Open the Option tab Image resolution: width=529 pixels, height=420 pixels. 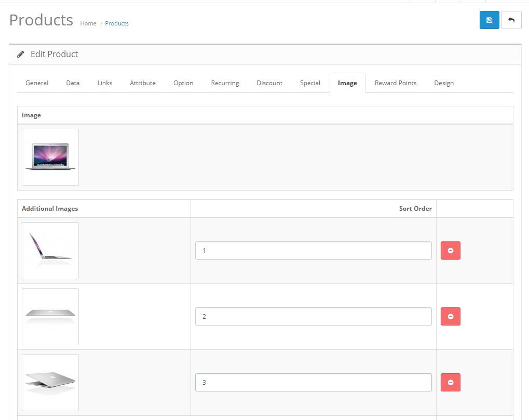tap(183, 83)
